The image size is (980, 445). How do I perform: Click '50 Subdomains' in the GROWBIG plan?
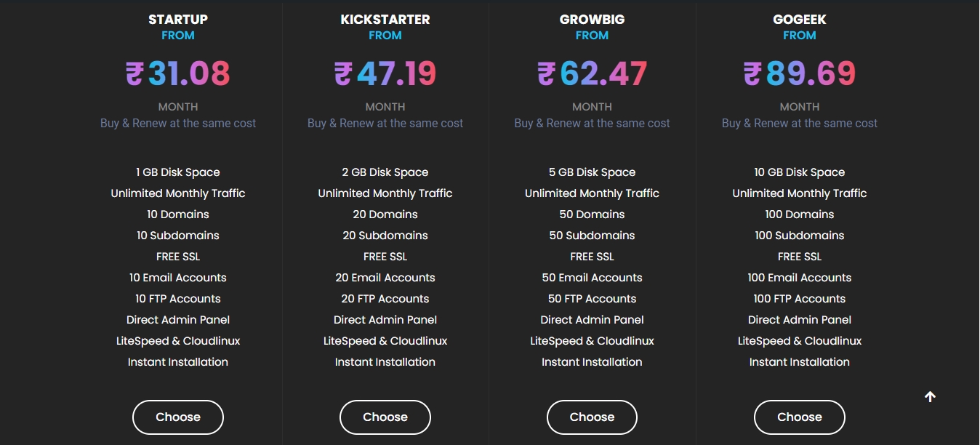[x=592, y=236]
